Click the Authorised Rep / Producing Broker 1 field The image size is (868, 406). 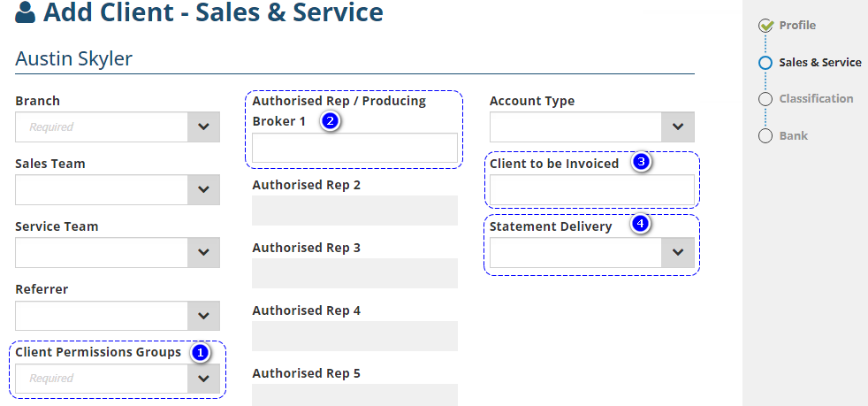[x=354, y=148]
